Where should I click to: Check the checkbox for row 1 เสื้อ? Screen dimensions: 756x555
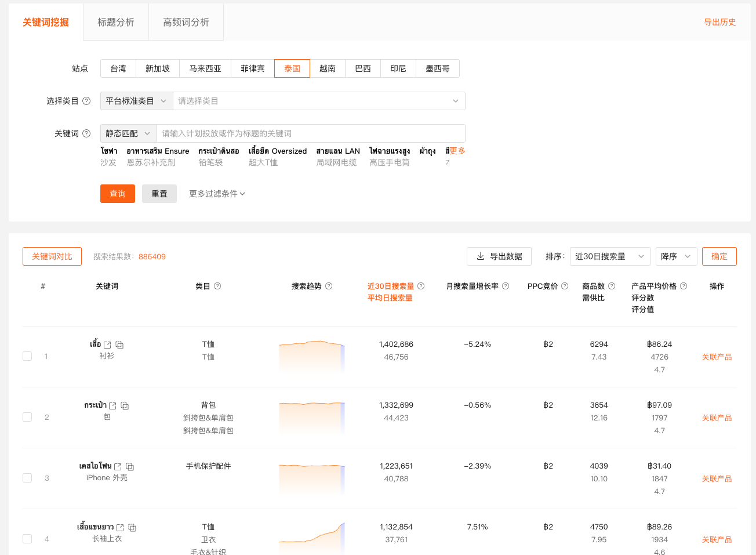pyautogui.click(x=27, y=356)
